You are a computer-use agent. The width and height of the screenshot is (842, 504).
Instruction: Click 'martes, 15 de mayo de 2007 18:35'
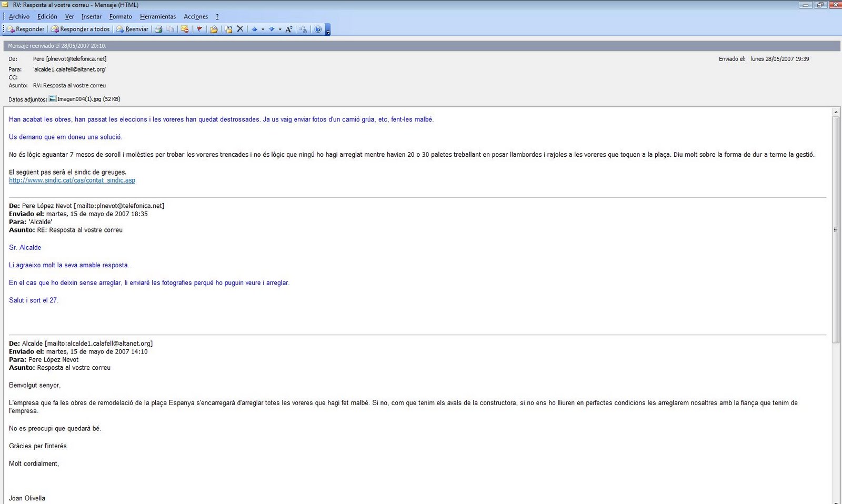pos(97,214)
